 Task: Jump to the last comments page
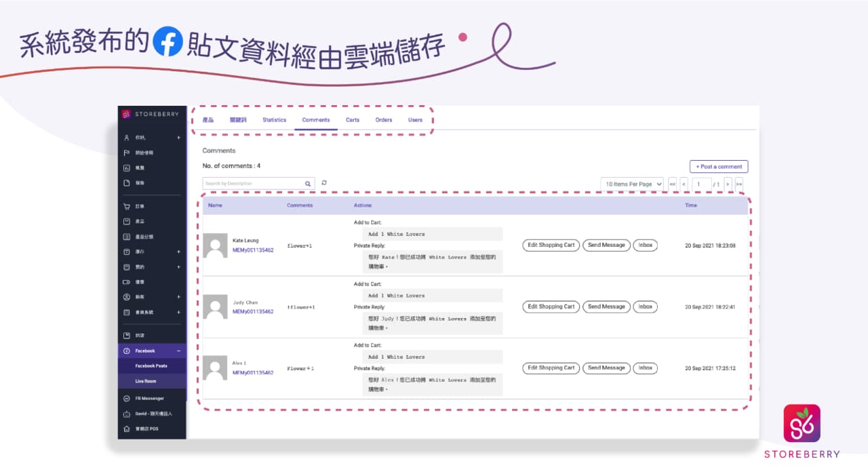coord(739,184)
